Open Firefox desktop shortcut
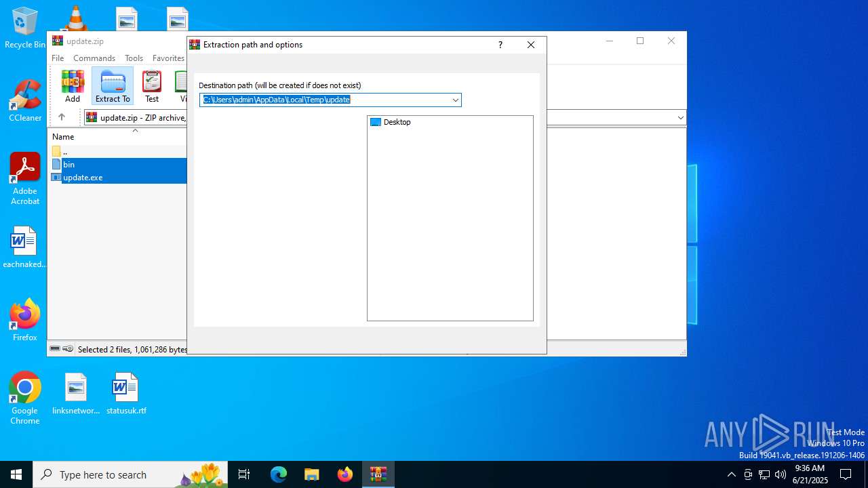Screen dimensions: 868x488 point(25,320)
